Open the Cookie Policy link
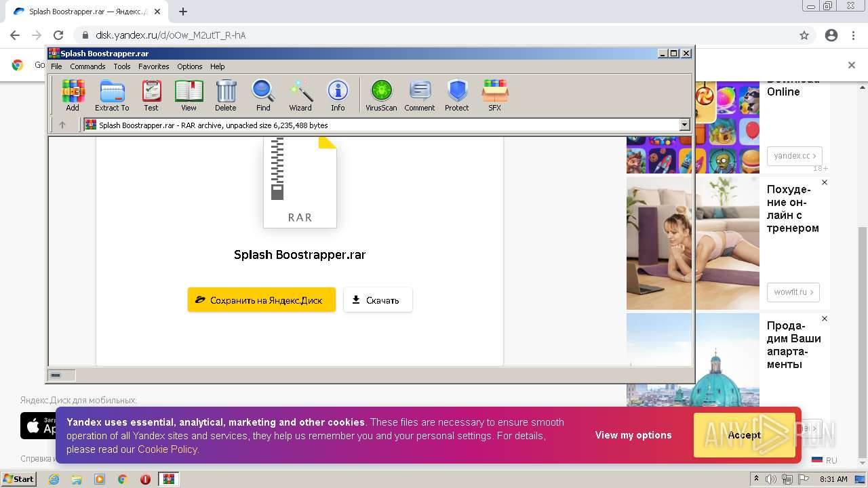The width and height of the screenshot is (868, 488). [x=167, y=449]
